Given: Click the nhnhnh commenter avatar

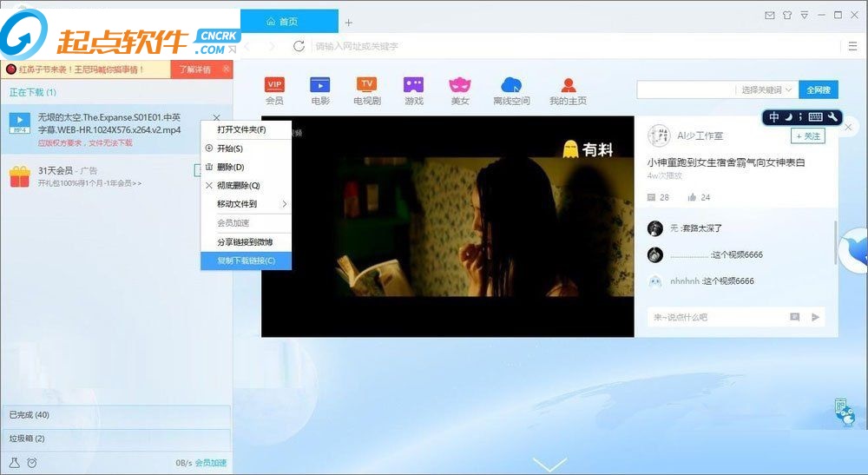Looking at the screenshot, I should [654, 281].
